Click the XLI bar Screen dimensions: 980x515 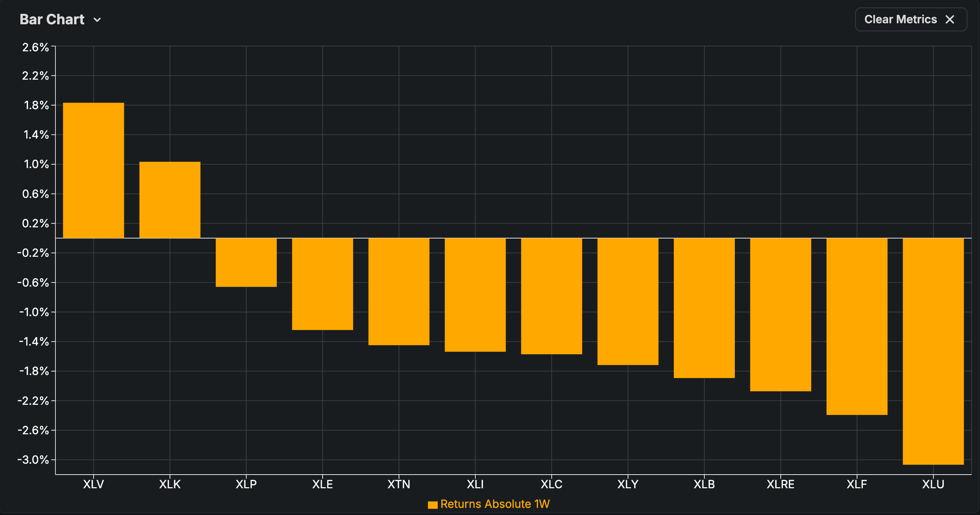475,295
